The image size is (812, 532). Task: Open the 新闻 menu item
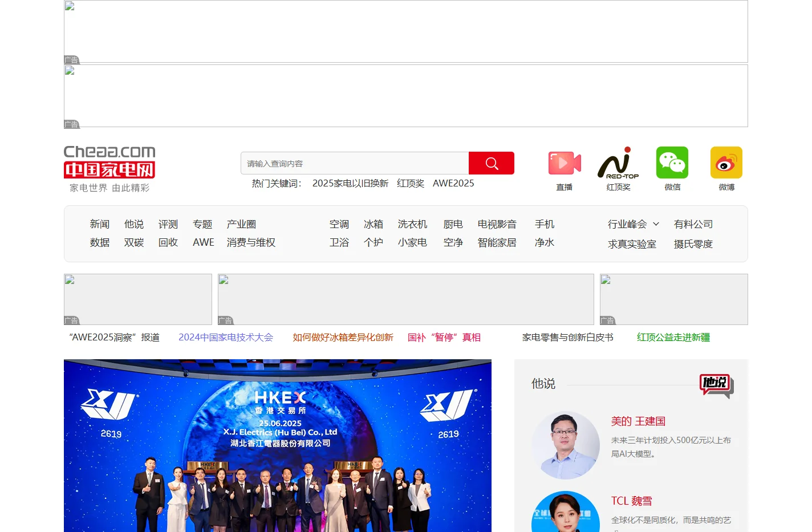coord(99,224)
